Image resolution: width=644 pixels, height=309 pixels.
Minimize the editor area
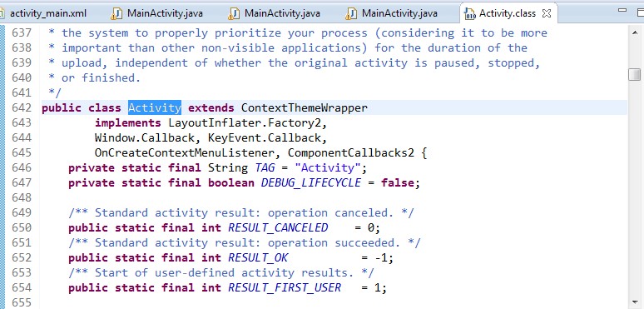[x=622, y=10]
